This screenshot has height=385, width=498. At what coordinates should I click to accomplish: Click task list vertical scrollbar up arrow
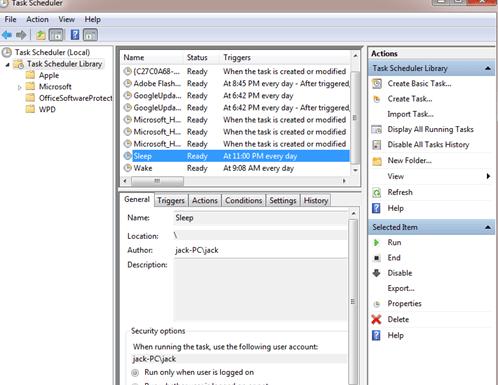pos(355,56)
